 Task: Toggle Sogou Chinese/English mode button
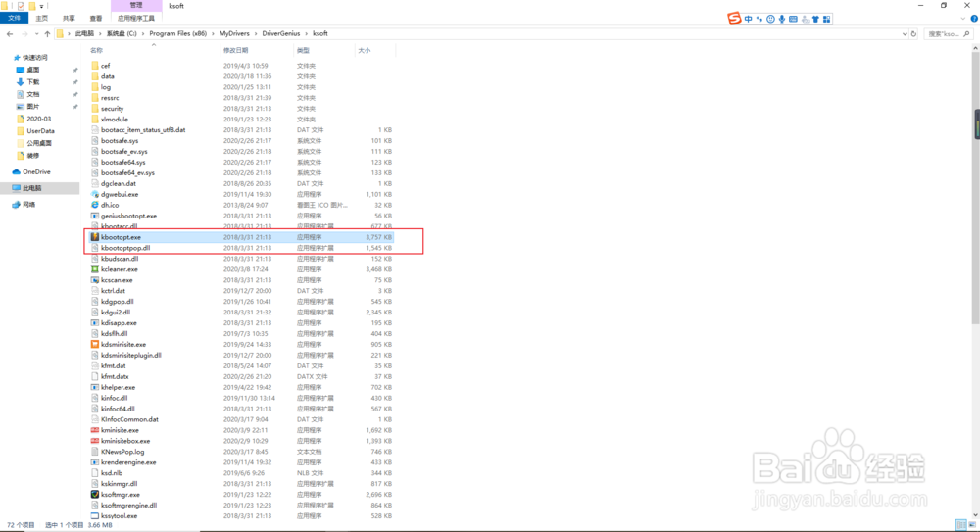(748, 19)
